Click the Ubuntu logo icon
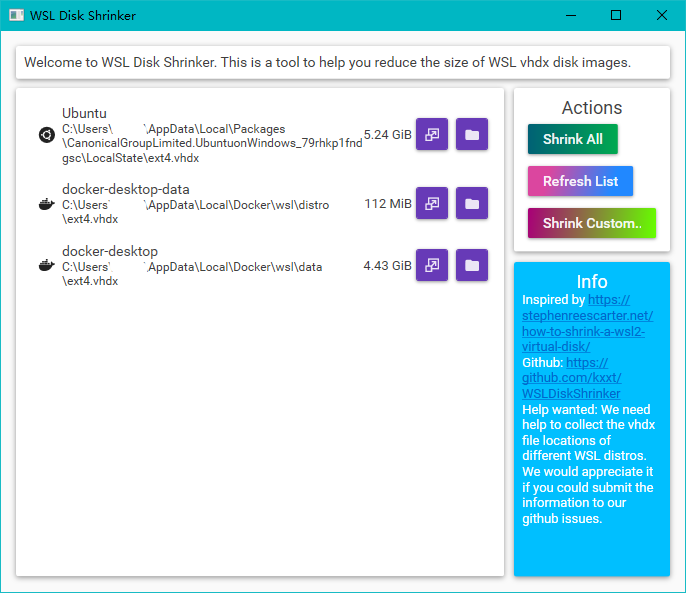This screenshot has width=686, height=593. pyautogui.click(x=47, y=135)
